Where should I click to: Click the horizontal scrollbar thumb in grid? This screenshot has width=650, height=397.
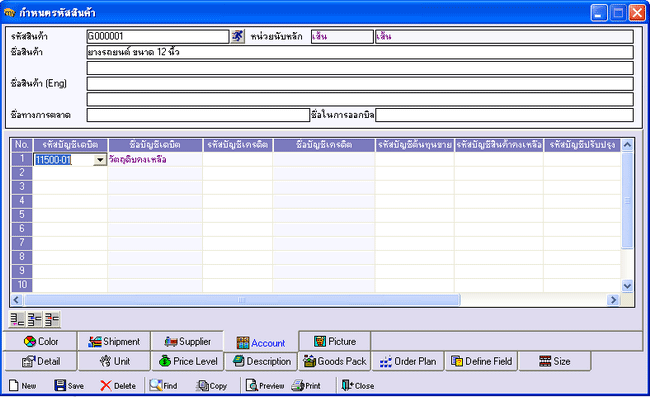pos(242,300)
